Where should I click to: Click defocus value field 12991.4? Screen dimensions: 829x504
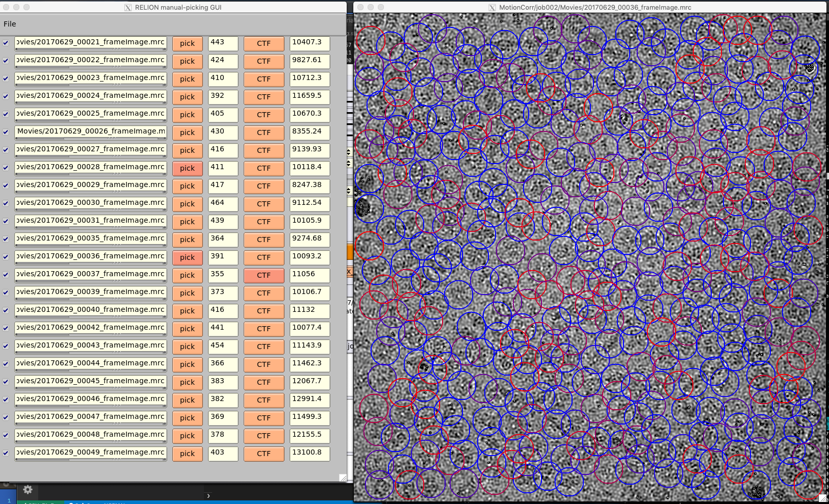click(x=309, y=400)
